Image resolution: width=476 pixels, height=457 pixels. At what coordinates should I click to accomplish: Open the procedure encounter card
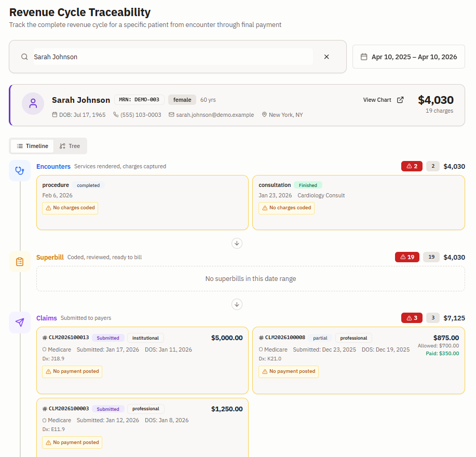click(x=142, y=203)
